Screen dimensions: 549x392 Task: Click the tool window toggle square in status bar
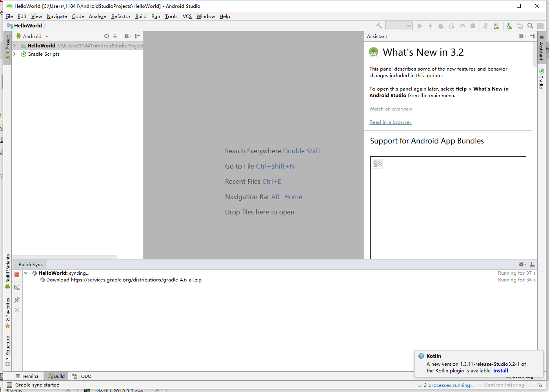pyautogui.click(x=9, y=385)
